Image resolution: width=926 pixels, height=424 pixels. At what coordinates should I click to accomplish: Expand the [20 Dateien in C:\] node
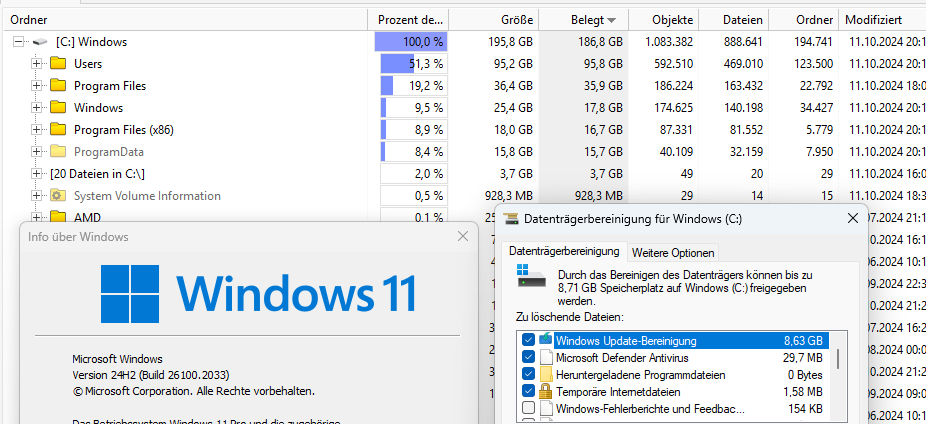point(37,174)
